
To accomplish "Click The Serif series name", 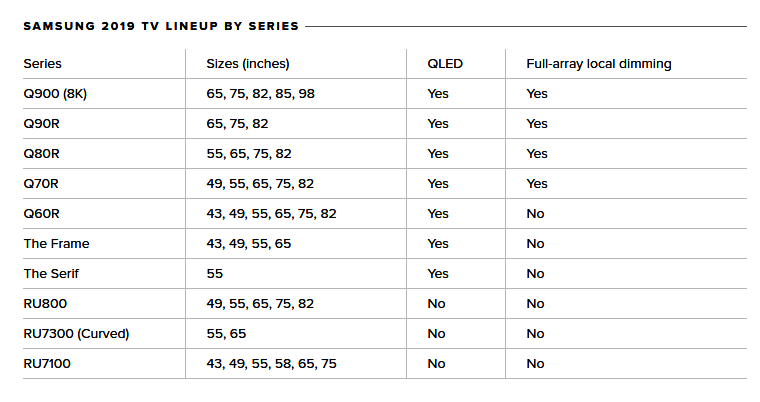I will [x=51, y=274].
